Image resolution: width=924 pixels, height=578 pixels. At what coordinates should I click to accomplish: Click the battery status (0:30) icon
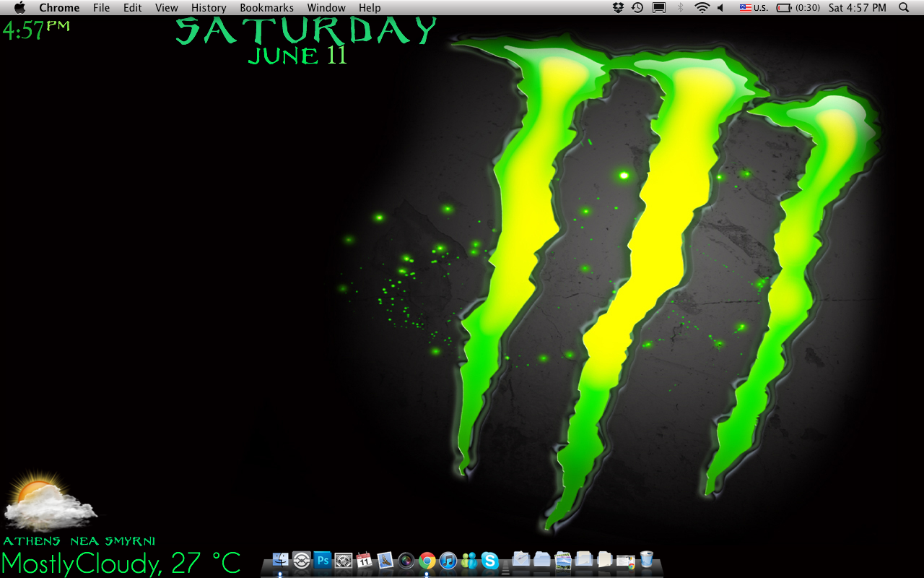[x=798, y=7]
